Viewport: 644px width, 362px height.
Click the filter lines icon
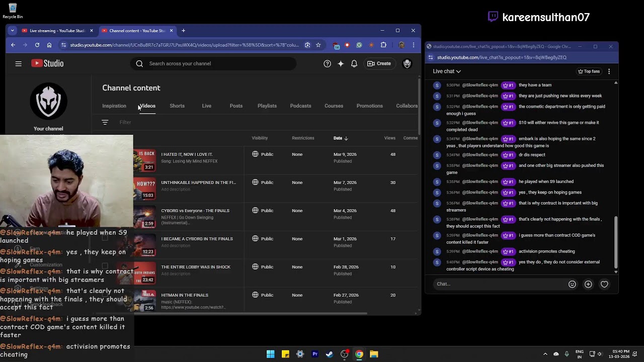pos(105,122)
